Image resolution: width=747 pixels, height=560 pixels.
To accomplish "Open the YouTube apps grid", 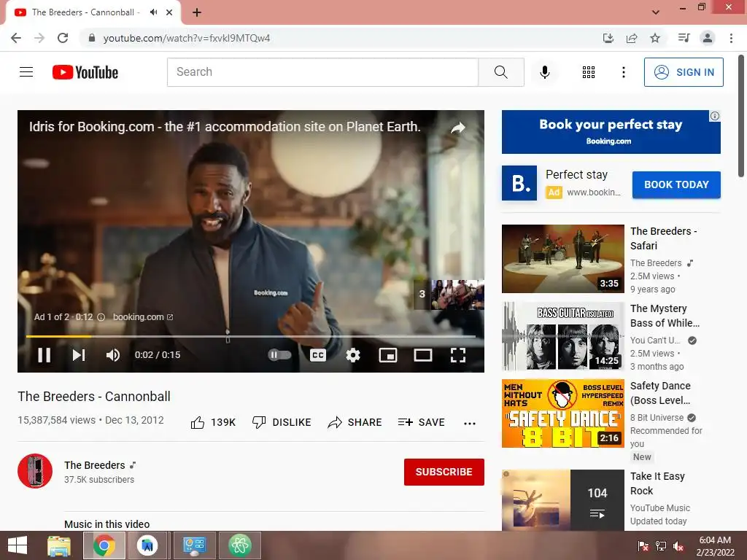I will pyautogui.click(x=589, y=72).
